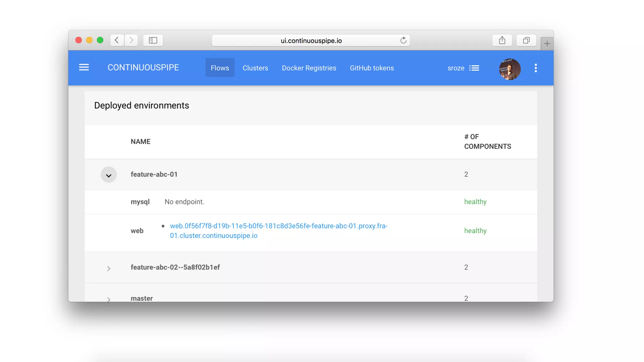
Task: Click the browser reload page icon
Action: [x=403, y=41]
